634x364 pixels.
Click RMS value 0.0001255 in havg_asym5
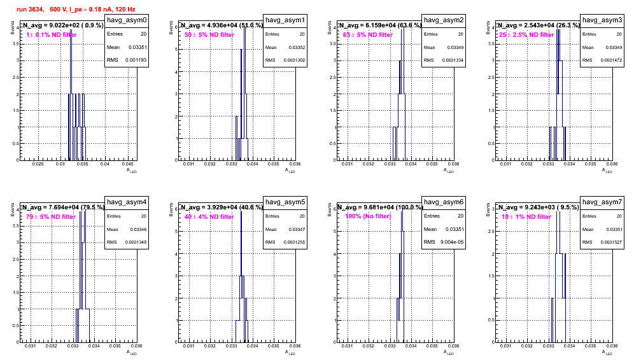pos(295,242)
